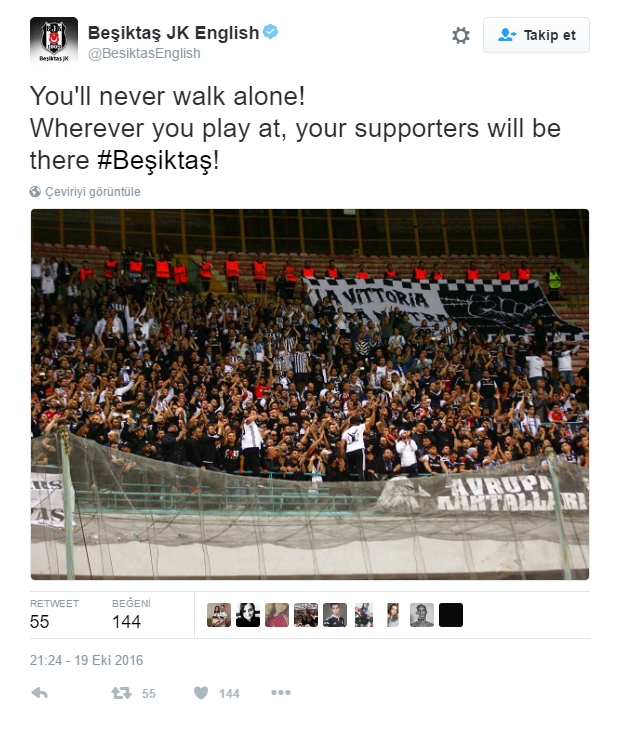Image resolution: width=618 pixels, height=729 pixels.
Task: Open the 21:24 - 19 Eki 2016 timestamp
Action: click(85, 661)
